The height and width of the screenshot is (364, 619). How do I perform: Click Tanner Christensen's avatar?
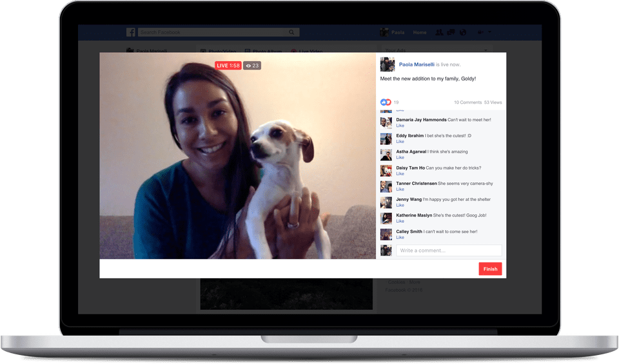tap(386, 187)
